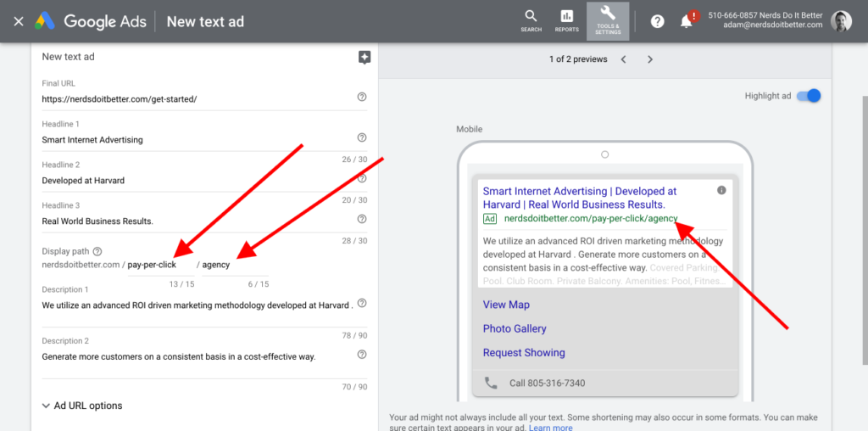Open the Reports menu

[567, 21]
